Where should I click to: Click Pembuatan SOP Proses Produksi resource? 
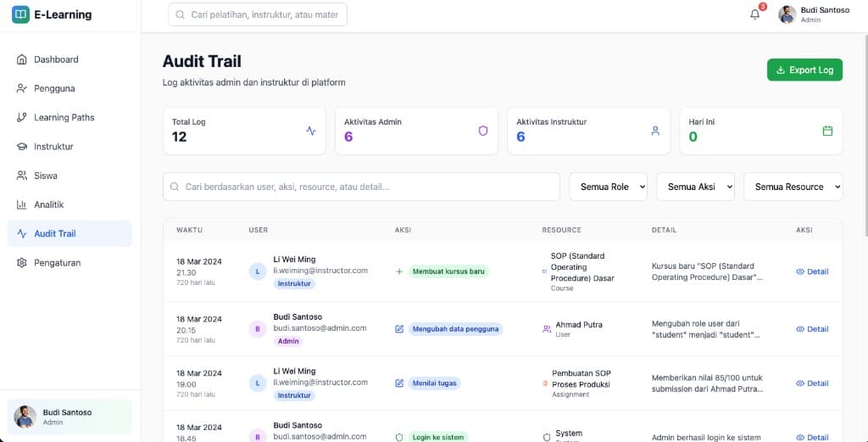[581, 379]
